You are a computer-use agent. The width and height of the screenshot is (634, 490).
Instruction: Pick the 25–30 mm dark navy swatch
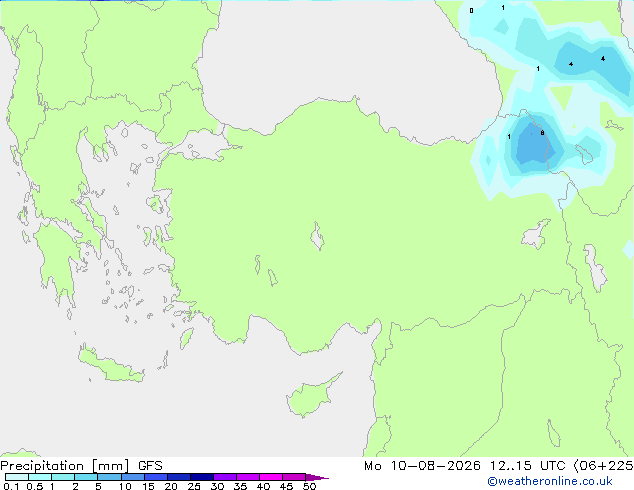click(201, 477)
